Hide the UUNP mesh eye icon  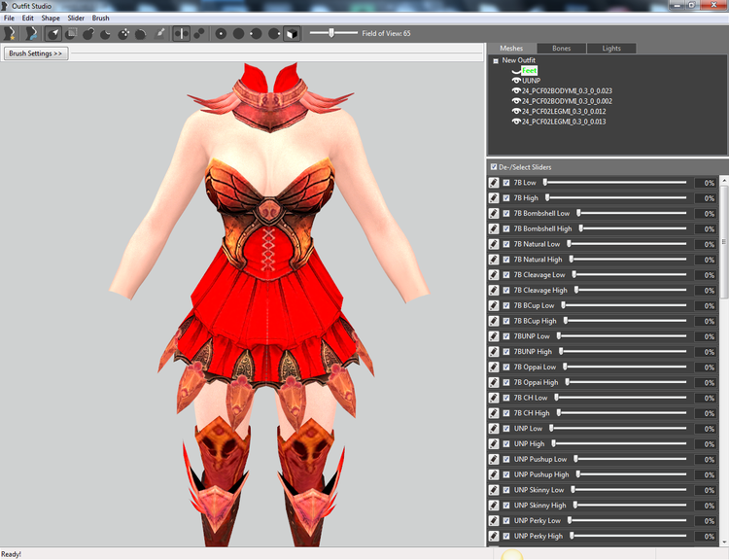tap(515, 81)
